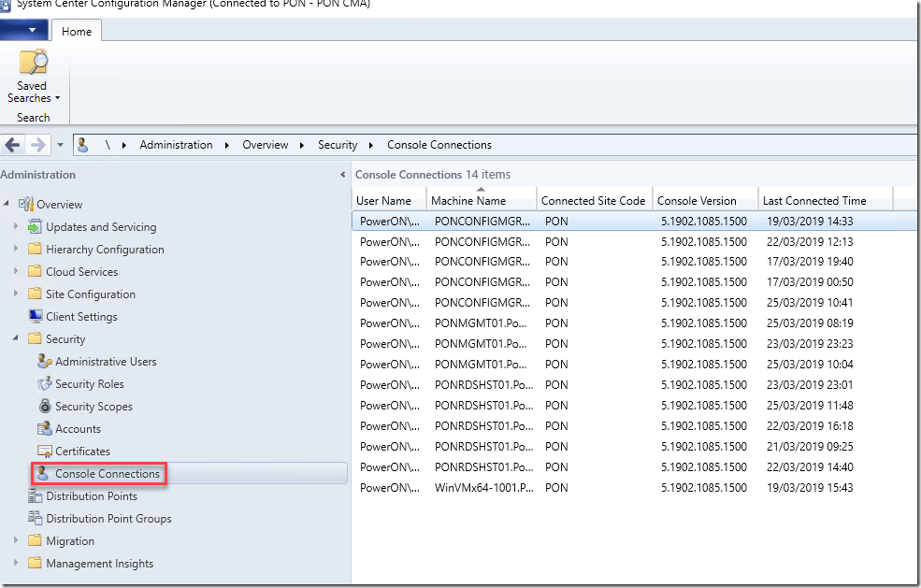
Task: Collapse the Security folder node
Action: click(x=16, y=339)
